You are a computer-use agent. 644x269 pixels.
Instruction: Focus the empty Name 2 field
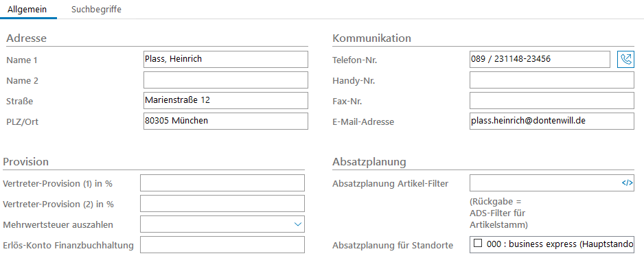[225, 80]
